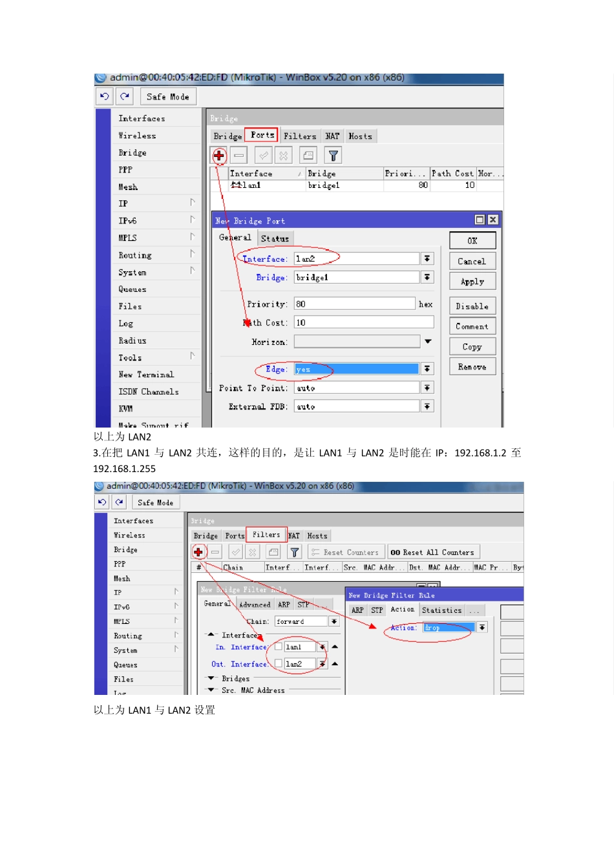Click OK in New Bridge Port dialog

click(x=472, y=241)
